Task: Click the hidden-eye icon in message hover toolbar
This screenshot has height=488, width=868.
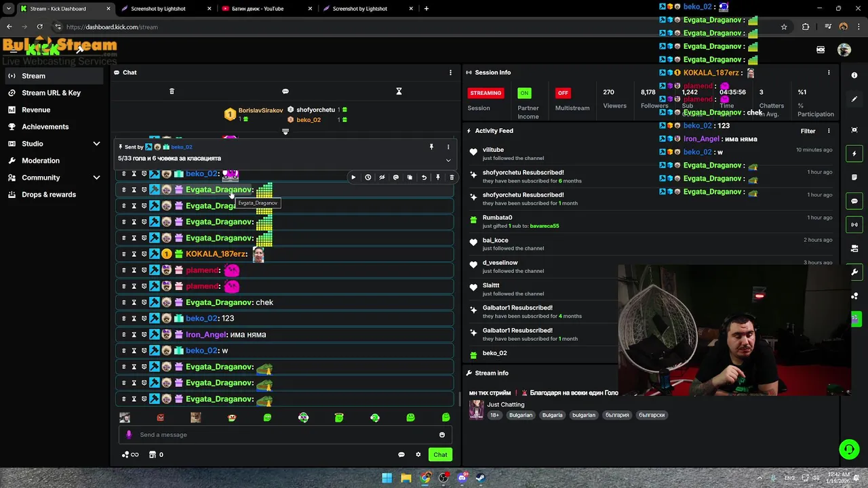Action: (382, 178)
